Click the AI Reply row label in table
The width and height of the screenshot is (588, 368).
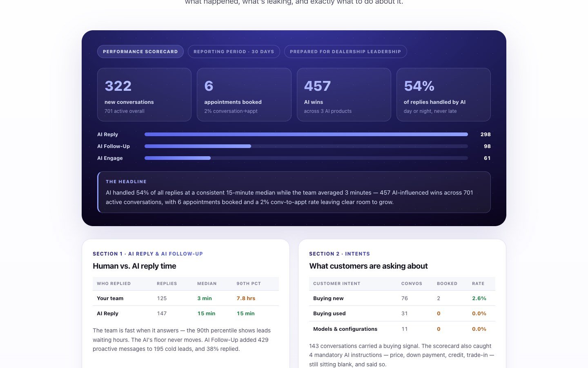[x=107, y=314]
